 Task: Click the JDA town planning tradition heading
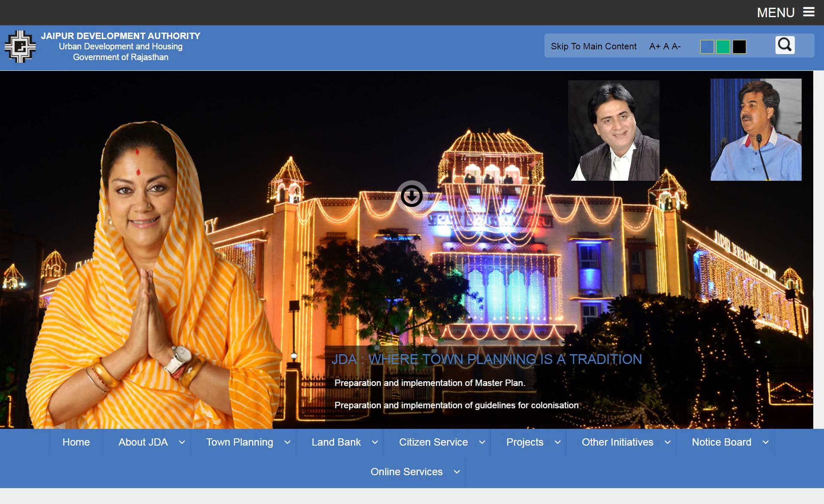point(486,359)
